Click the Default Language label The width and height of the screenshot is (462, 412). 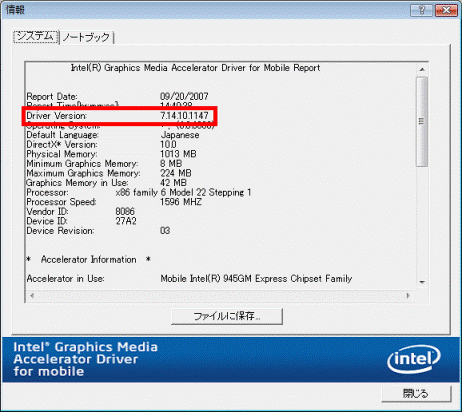click(x=62, y=135)
